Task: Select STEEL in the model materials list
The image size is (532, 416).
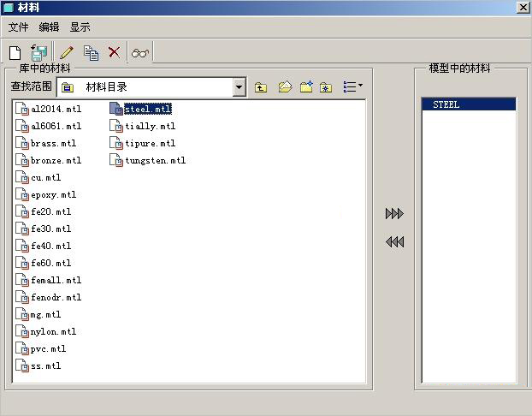Action: [469, 104]
